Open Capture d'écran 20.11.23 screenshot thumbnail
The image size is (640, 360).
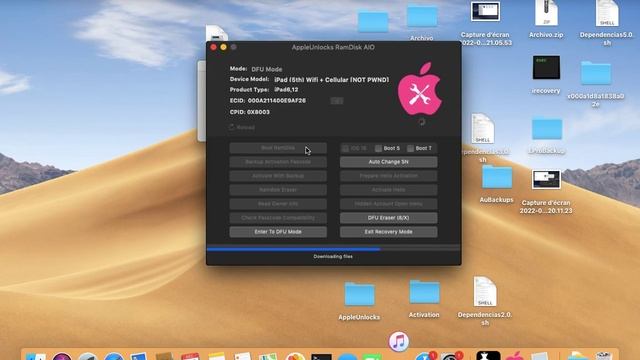[546, 180]
